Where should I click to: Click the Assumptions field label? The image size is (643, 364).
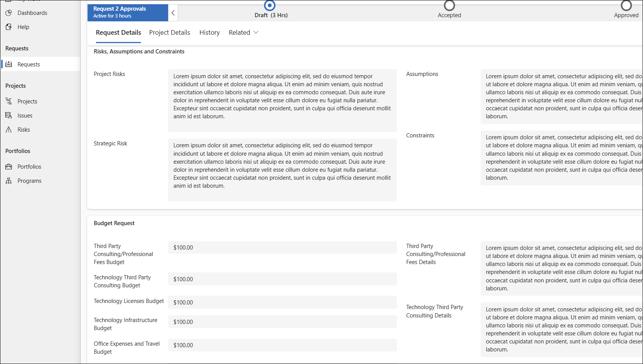[422, 74]
